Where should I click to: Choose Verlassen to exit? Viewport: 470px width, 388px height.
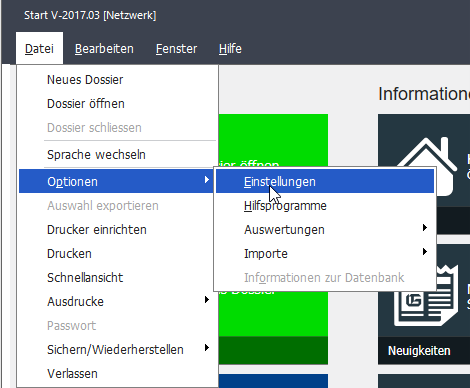click(117, 374)
